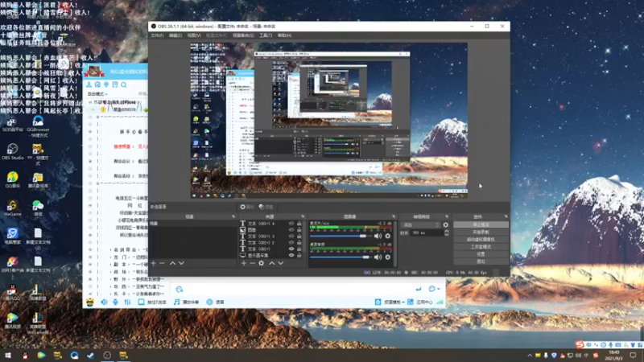Image resolution: width=644 pixels, height=362 pixels.
Task: Adjust the desktop audio volume slider
Action: point(341,257)
